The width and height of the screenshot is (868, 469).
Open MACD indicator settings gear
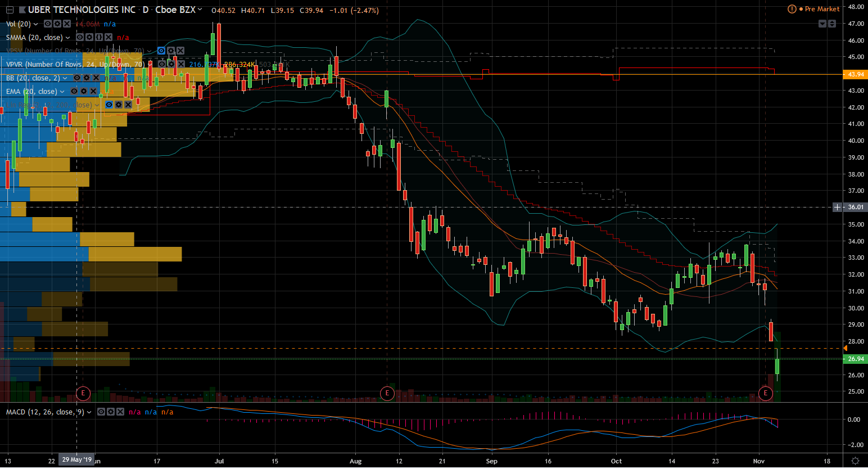point(111,412)
